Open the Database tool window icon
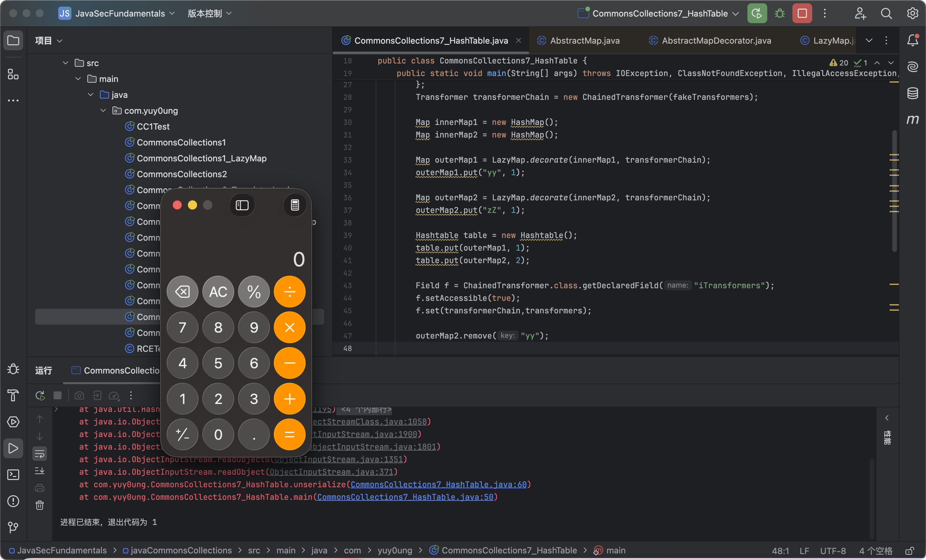Image resolution: width=926 pixels, height=560 pixels. pos(912,93)
